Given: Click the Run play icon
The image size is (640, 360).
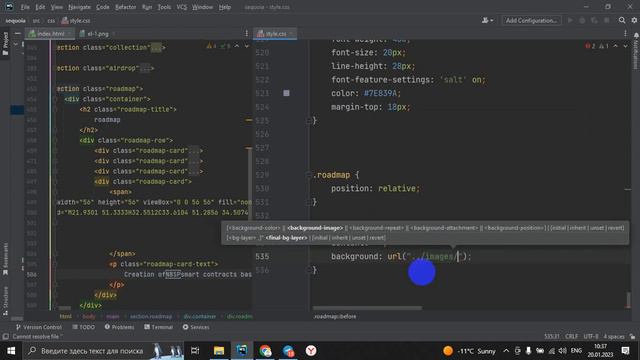Looking at the screenshot, I should point(570,20).
